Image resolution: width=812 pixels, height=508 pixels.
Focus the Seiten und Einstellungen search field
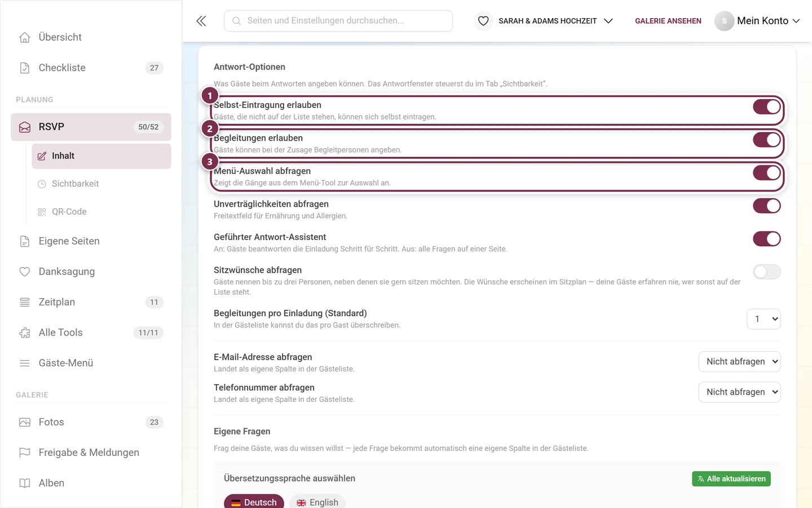[338, 21]
